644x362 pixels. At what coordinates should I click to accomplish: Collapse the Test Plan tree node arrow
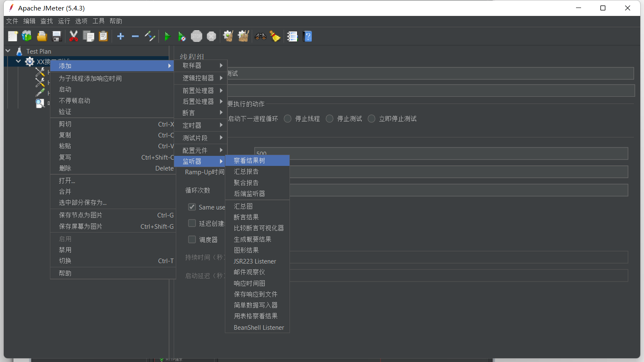click(x=8, y=51)
